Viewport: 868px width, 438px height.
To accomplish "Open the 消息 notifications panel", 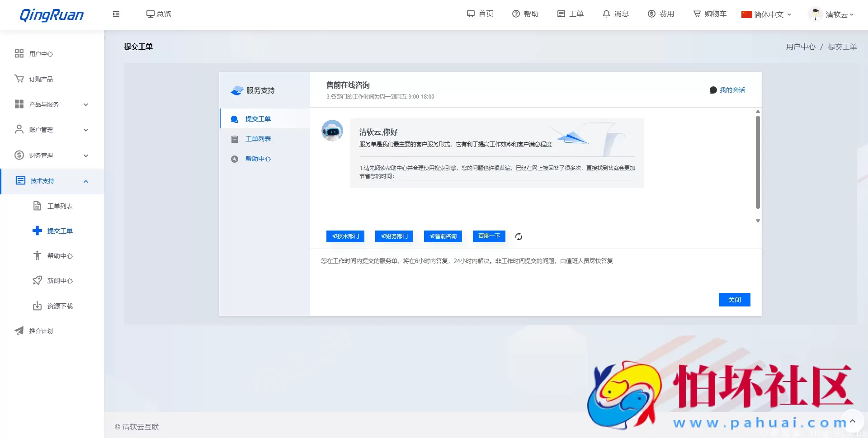I will click(616, 14).
